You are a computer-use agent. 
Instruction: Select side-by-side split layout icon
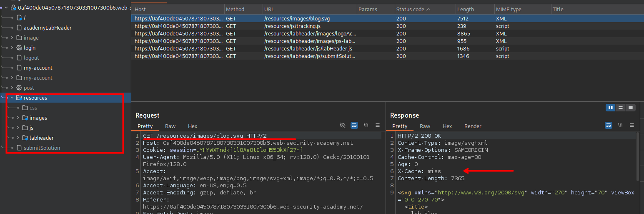click(611, 108)
